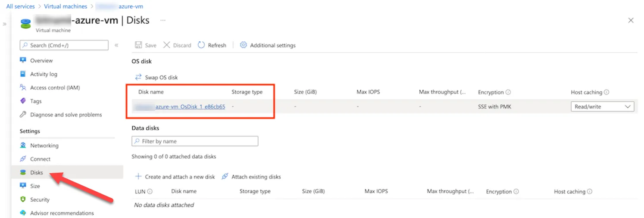Click the Swap OS disk arrows icon
Viewport: 644px width, 218px height.
[x=138, y=77]
